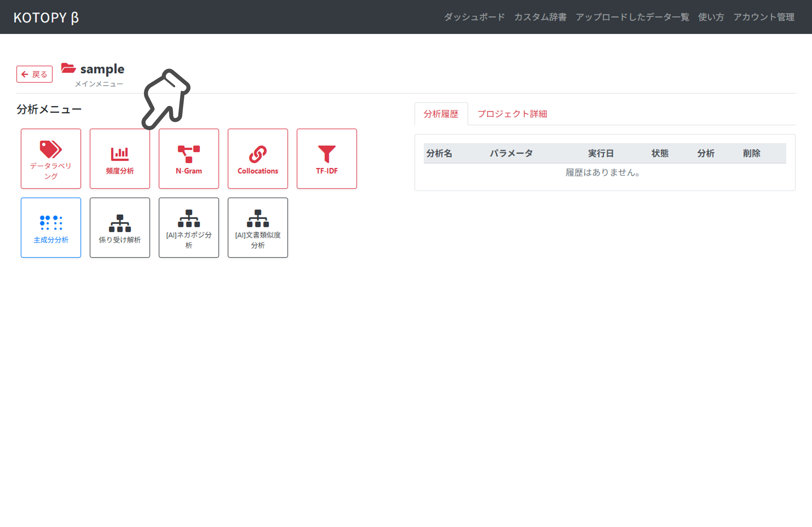Launch the N-Gram analysis tool

[189, 158]
